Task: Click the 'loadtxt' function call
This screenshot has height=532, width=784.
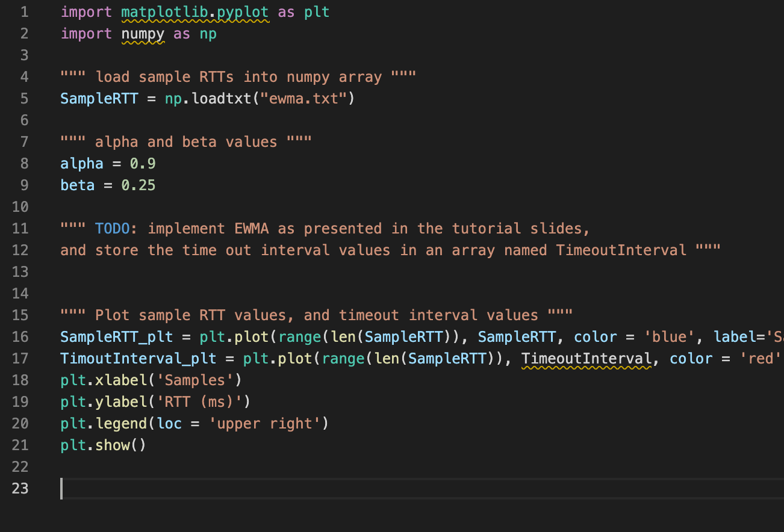Action: coord(221,99)
